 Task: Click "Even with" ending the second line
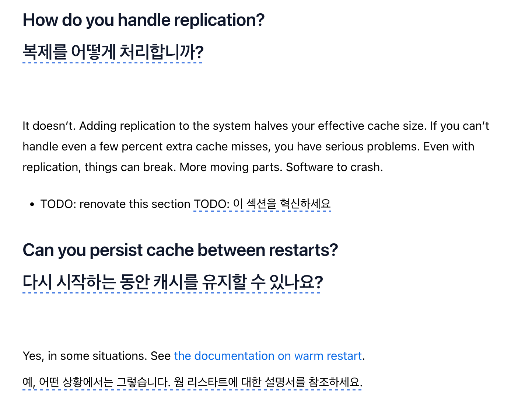449,147
